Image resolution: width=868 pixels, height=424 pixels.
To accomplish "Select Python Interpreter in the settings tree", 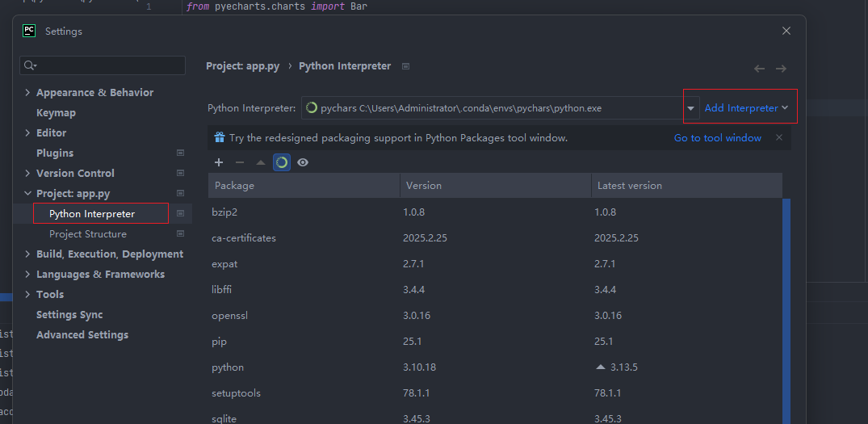I will pos(92,214).
